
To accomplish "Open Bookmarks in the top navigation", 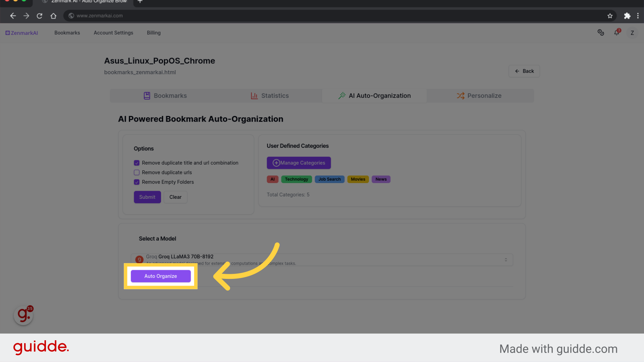I will pyautogui.click(x=67, y=33).
